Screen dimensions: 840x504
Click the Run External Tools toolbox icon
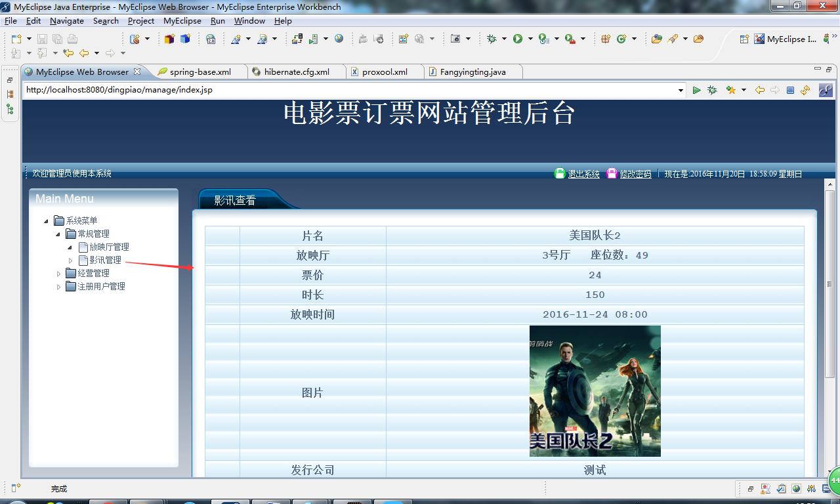[570, 39]
